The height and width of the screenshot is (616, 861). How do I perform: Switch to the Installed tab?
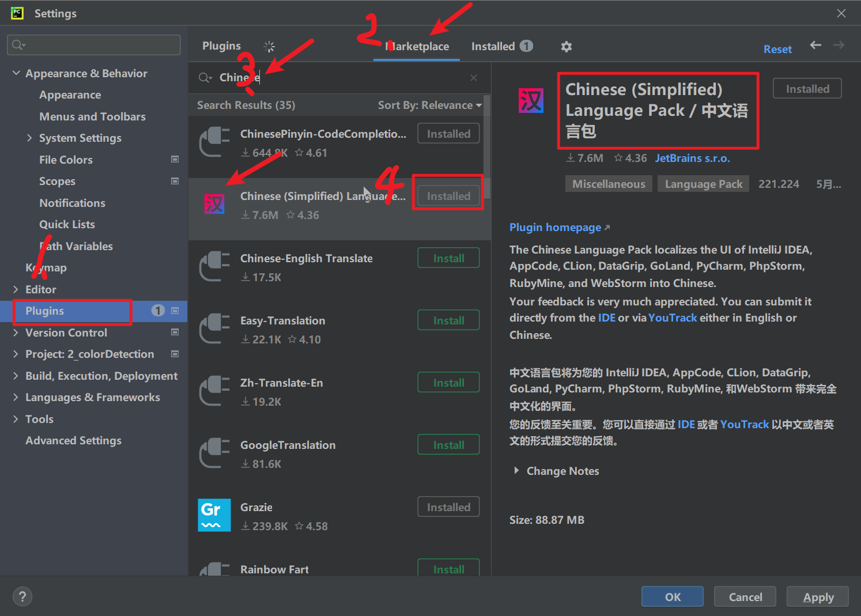coord(502,46)
